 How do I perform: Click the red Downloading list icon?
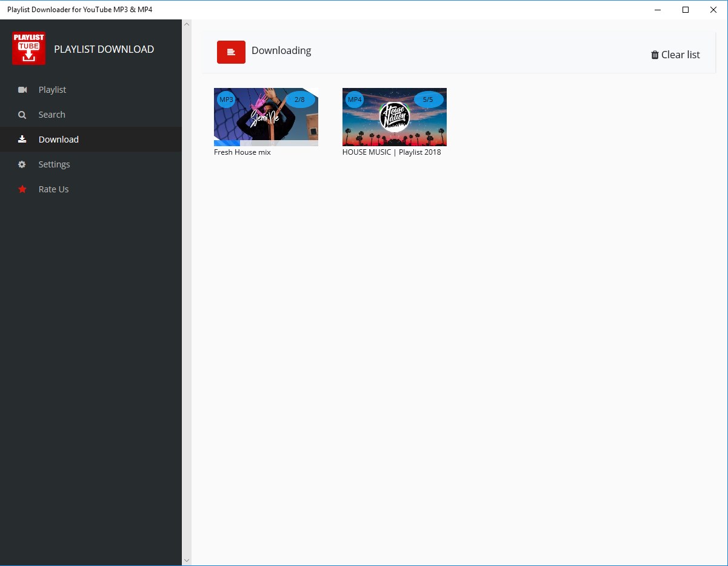pos(231,52)
